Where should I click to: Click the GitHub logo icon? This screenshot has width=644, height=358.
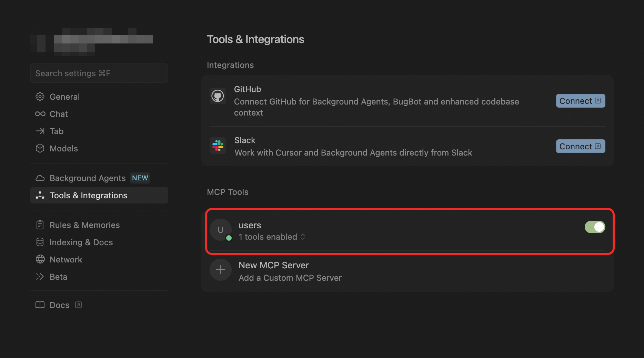point(218,96)
